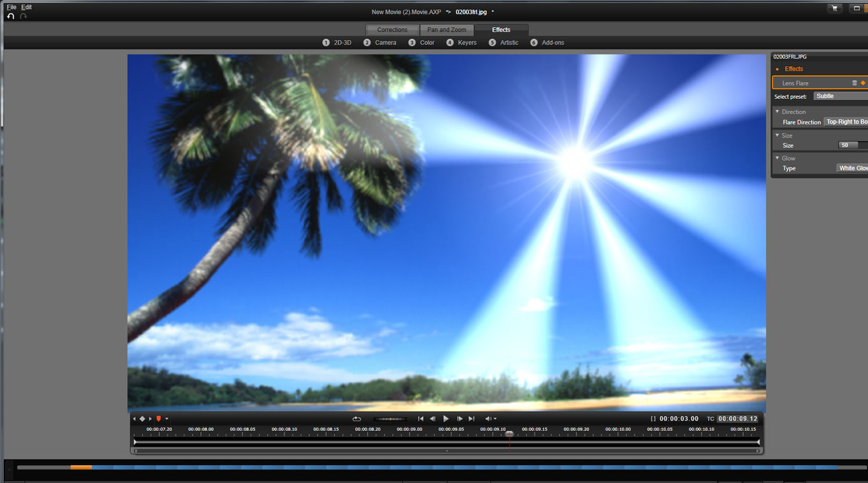
Task: Adjust the Size slider set to 50
Action: tap(852, 145)
